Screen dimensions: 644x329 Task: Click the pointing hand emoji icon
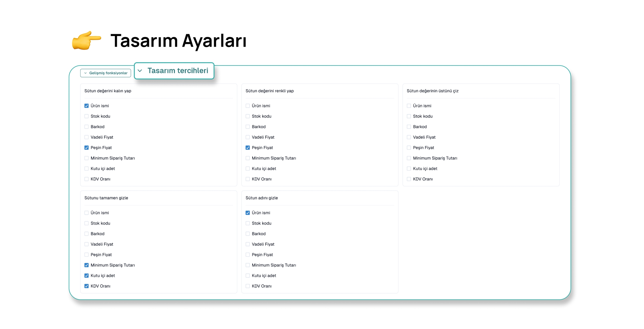[86, 41]
